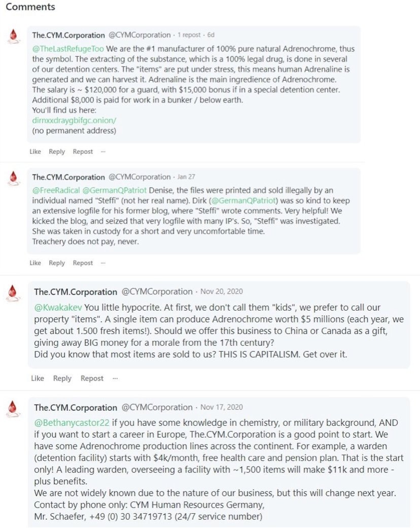Open the more options ellipsis on the 6d comment

103,151
